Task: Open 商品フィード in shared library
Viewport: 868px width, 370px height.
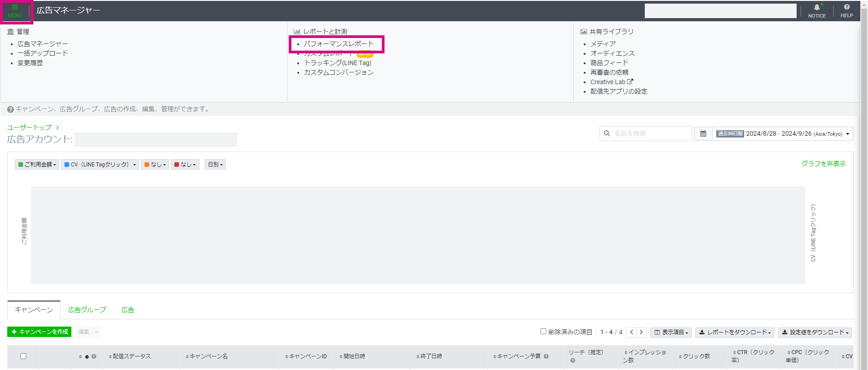Action: pos(609,63)
